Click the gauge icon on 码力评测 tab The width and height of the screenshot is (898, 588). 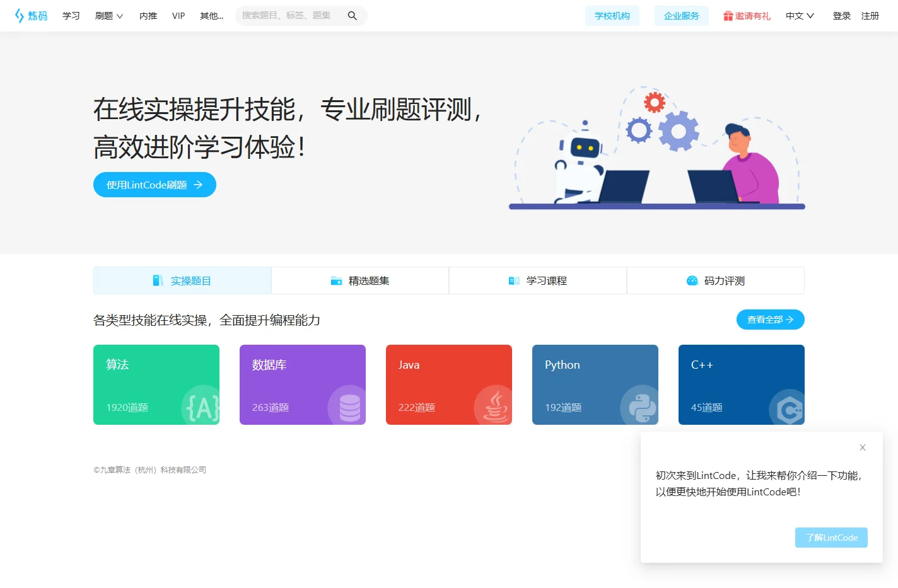[692, 280]
